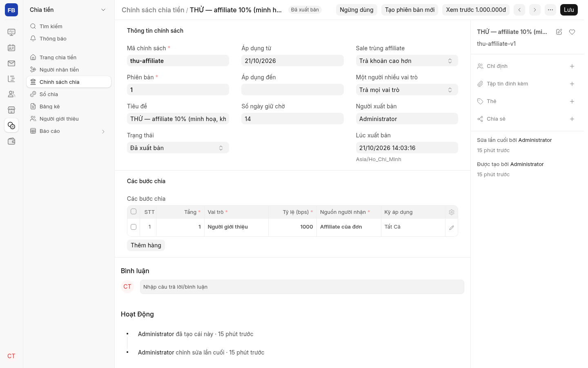Open the storefront icon in left rail
588x368 pixels.
(x=11, y=110)
